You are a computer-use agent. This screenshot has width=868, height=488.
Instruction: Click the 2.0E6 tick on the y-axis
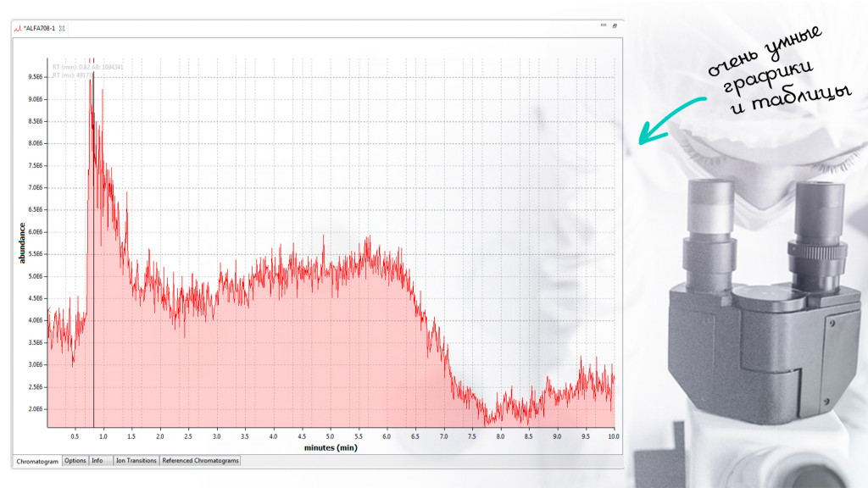coord(36,409)
